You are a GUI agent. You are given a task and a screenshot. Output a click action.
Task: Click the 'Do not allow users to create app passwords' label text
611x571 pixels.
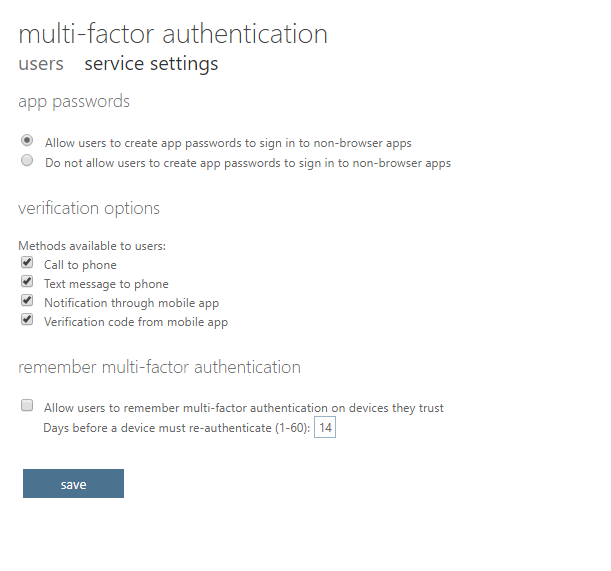click(248, 163)
